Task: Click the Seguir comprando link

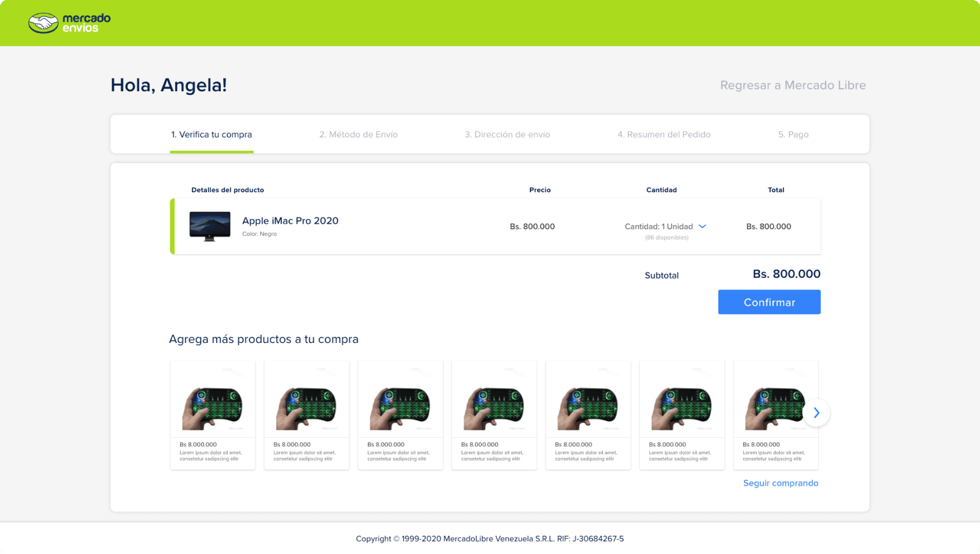Action: 780,483
